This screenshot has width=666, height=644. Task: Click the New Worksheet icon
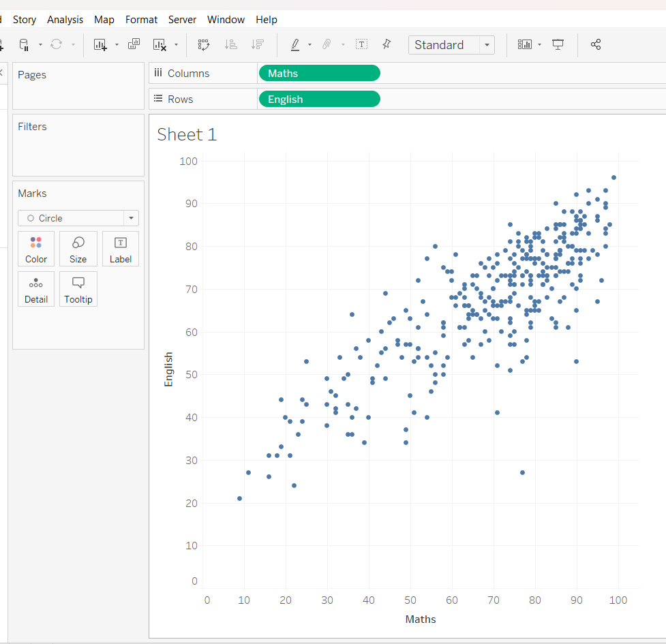(100, 45)
